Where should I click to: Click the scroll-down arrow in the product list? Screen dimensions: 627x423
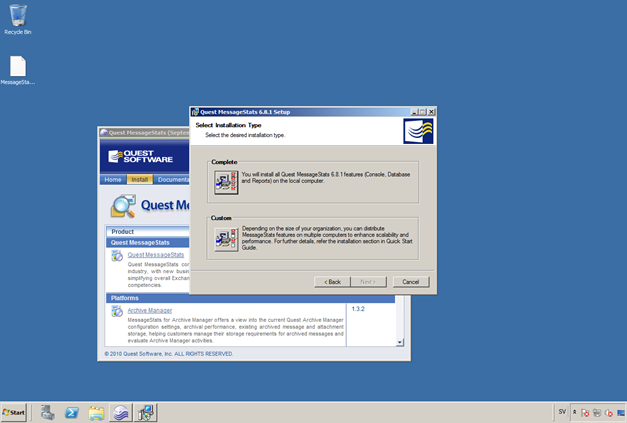point(399,342)
